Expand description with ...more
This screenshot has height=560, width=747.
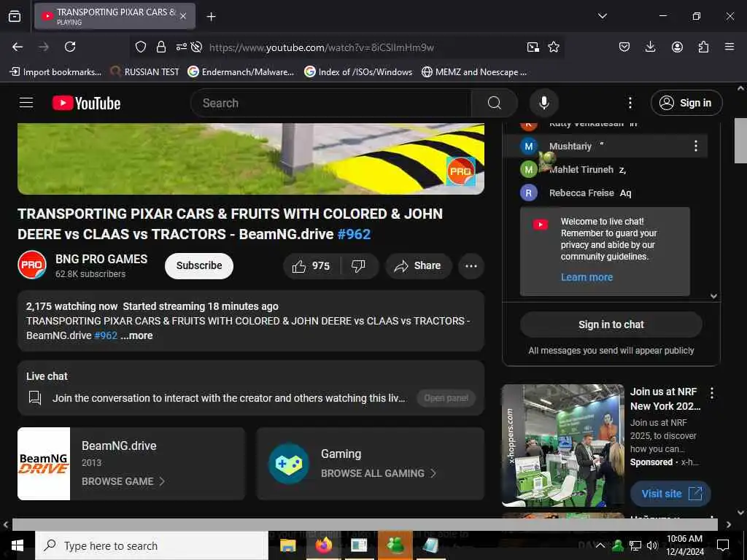pos(136,335)
